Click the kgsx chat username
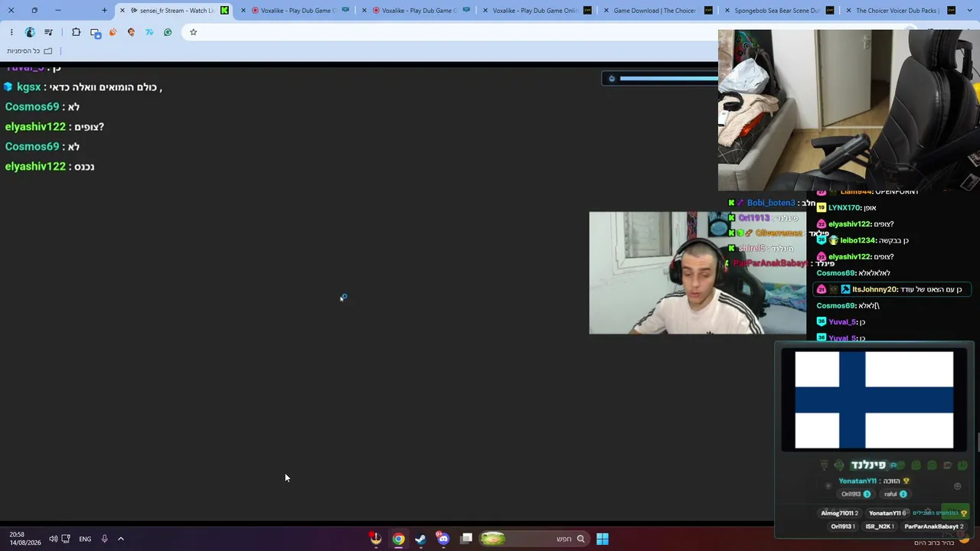 pos(28,87)
